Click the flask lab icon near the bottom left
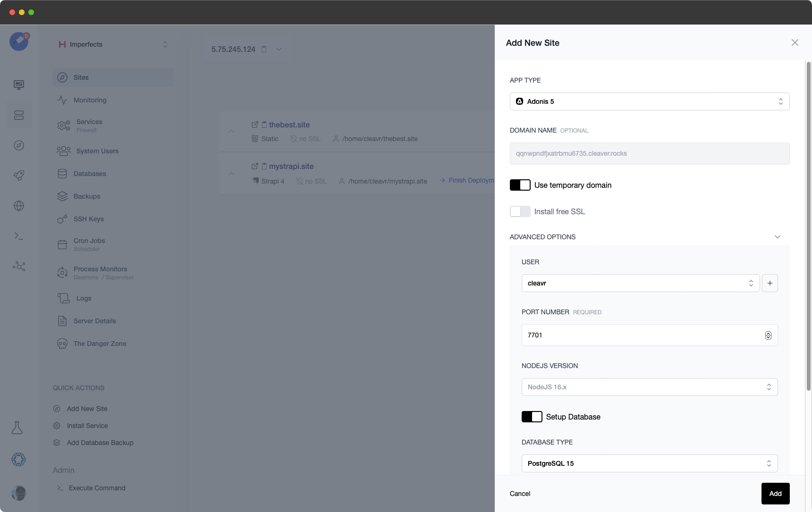Image resolution: width=812 pixels, height=512 pixels. click(x=18, y=428)
